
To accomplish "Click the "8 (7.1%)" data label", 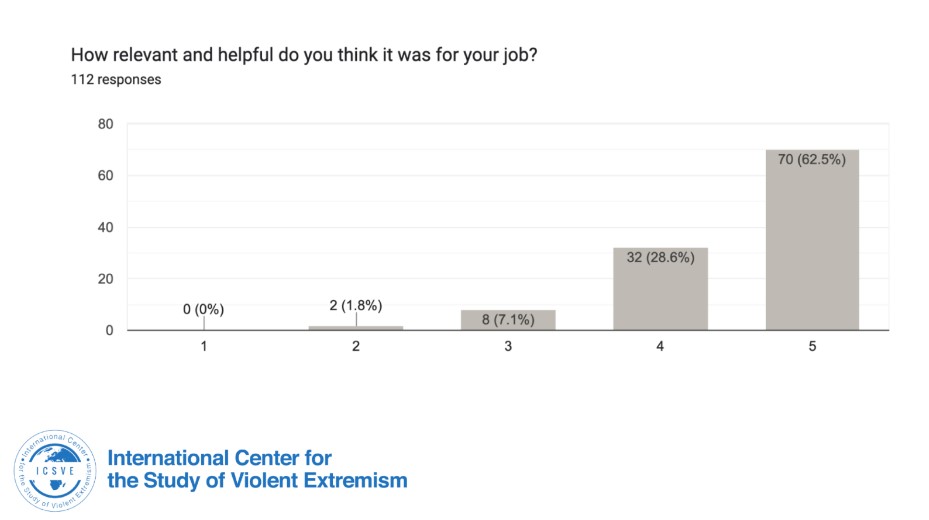I will pos(508,320).
